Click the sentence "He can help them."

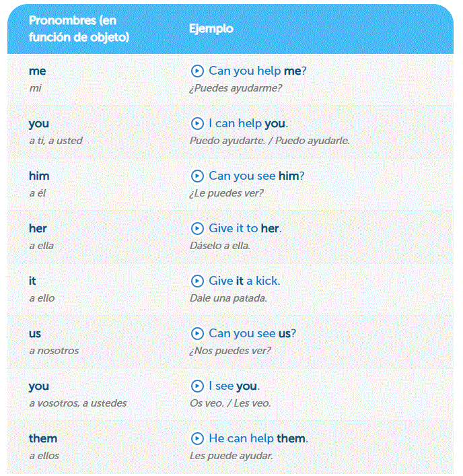click(258, 438)
